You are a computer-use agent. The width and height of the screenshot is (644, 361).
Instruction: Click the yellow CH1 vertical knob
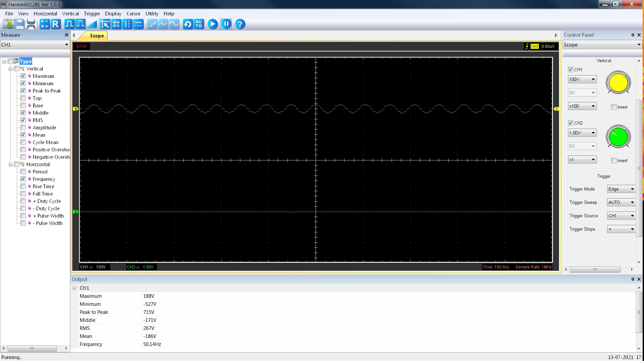[x=618, y=83]
